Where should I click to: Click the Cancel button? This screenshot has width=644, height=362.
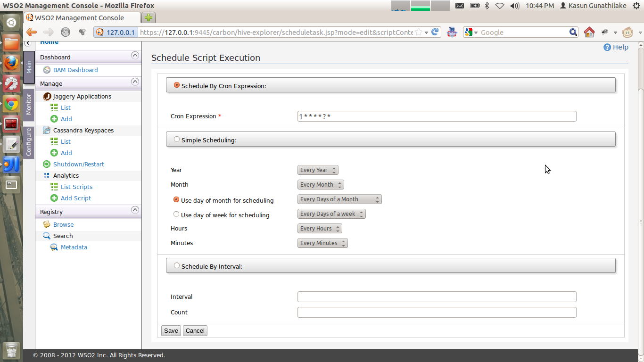click(195, 330)
